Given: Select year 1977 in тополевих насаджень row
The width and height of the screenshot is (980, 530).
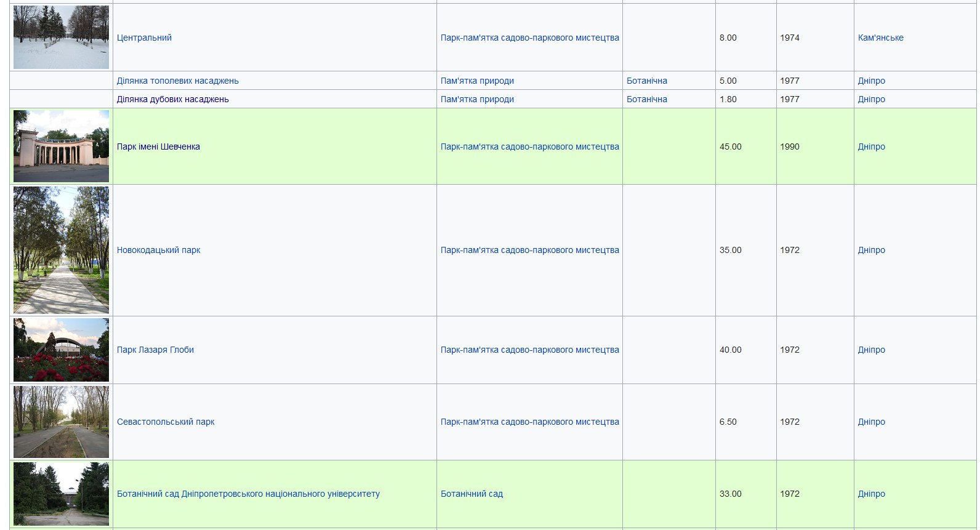Looking at the screenshot, I should pyautogui.click(x=790, y=81).
